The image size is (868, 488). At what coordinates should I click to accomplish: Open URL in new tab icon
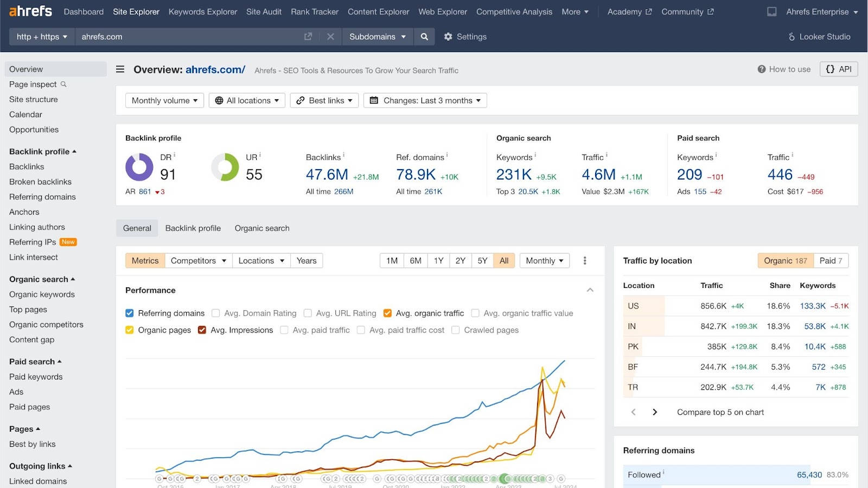pos(308,36)
